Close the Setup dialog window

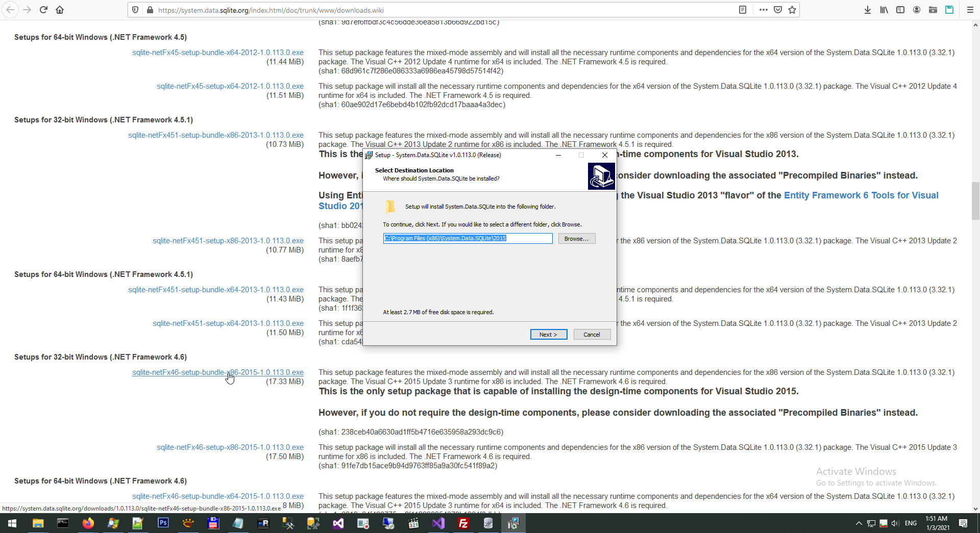(x=605, y=155)
